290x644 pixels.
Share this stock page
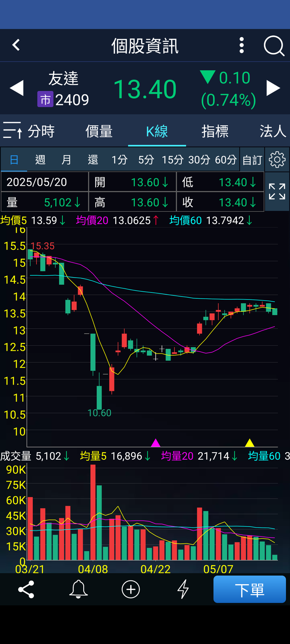[x=26, y=589]
